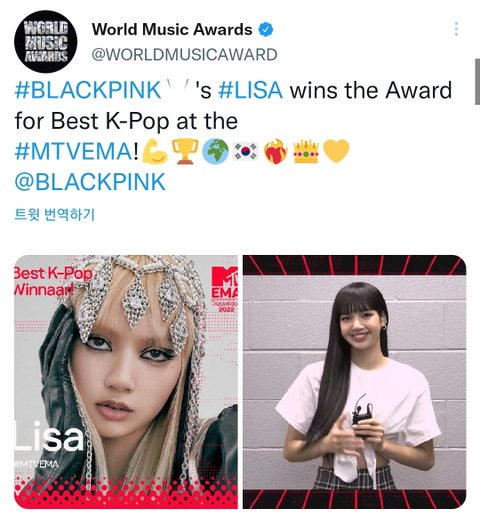Open the #LISA hashtag
Screen dimensions: 480x517
click(x=250, y=90)
